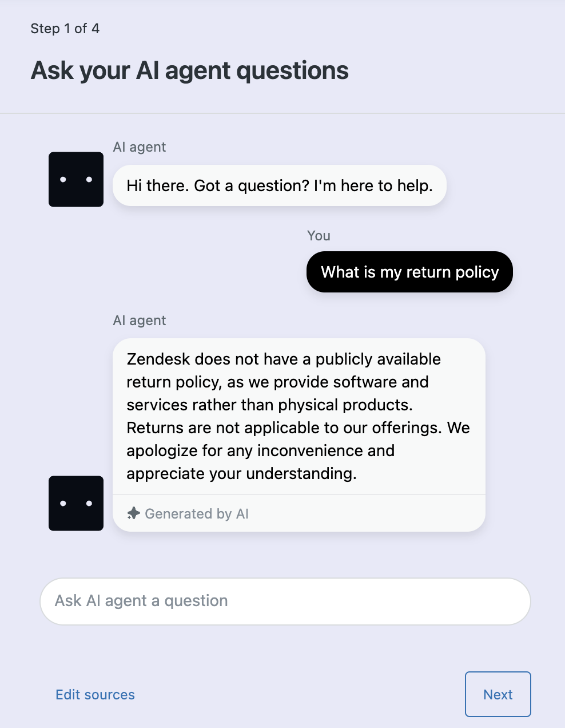Click the "Ask your AI agent questions" heading
The image size is (565, 728).
coord(189,70)
